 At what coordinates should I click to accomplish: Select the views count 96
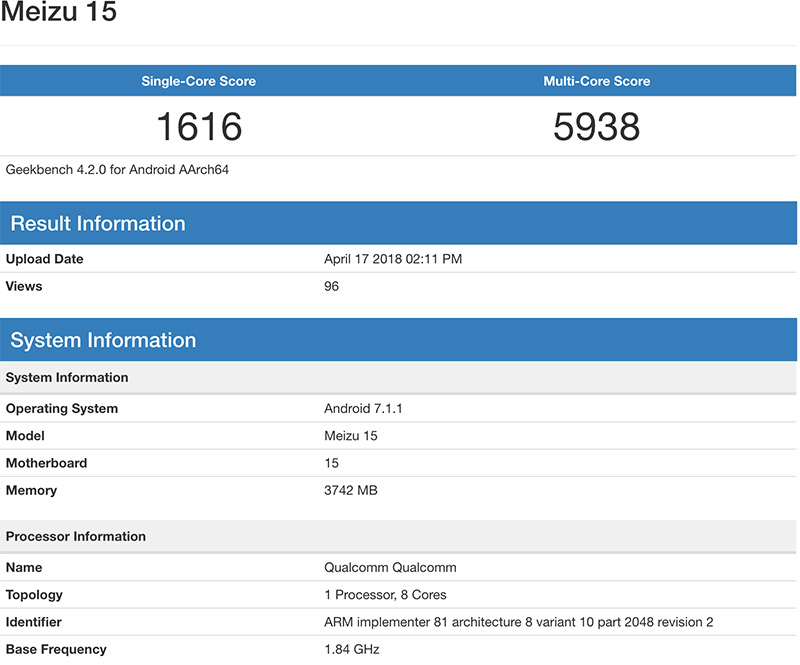pos(331,286)
